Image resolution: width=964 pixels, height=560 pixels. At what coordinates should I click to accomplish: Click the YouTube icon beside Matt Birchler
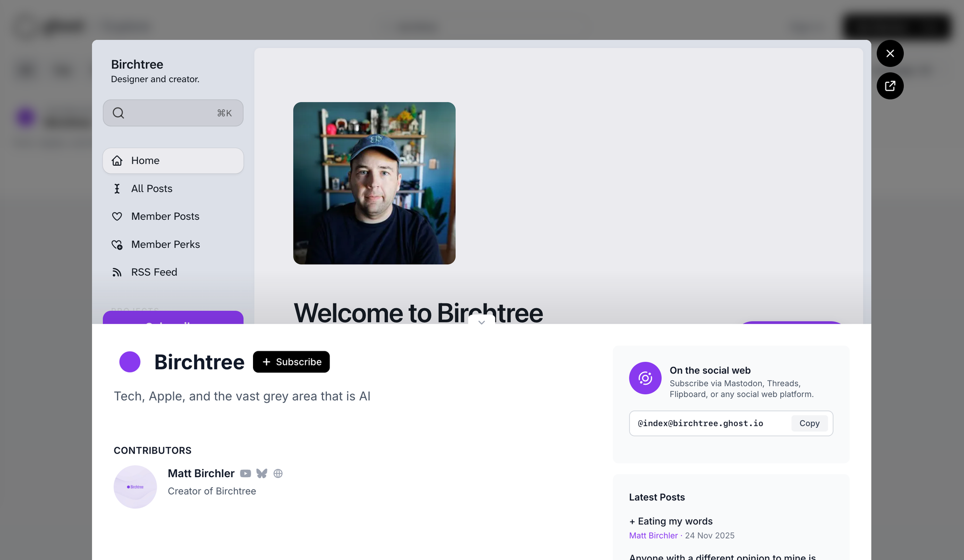[245, 474]
